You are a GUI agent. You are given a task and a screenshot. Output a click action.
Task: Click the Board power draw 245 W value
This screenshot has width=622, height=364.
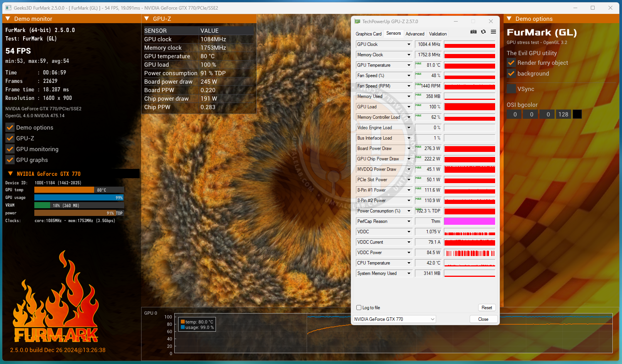click(x=209, y=82)
